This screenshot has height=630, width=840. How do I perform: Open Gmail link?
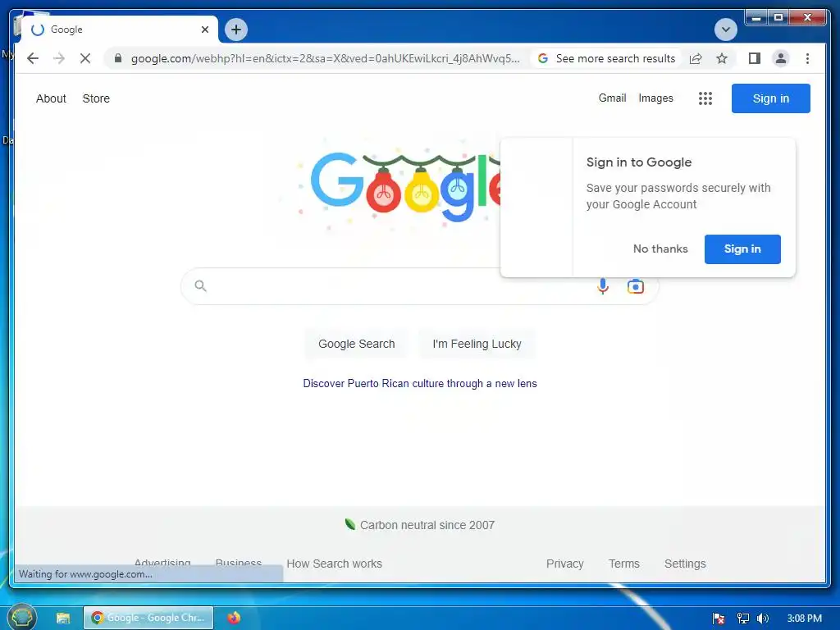coord(612,98)
